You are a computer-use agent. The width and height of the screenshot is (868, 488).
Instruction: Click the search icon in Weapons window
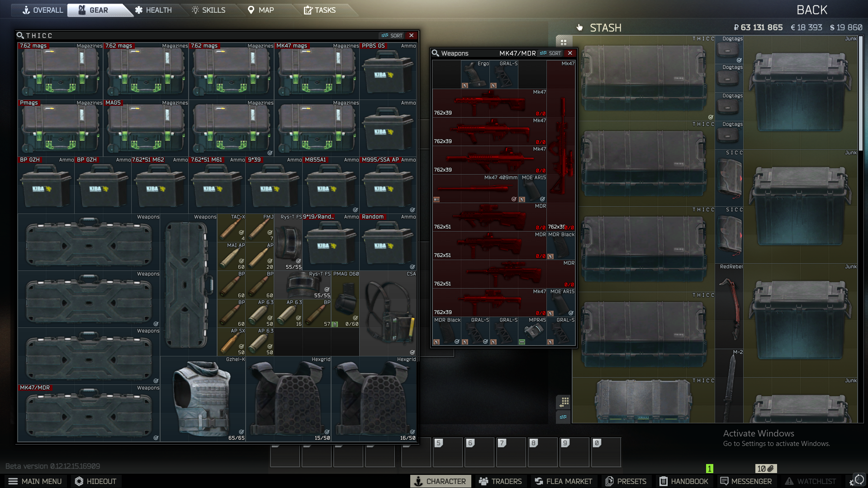436,53
